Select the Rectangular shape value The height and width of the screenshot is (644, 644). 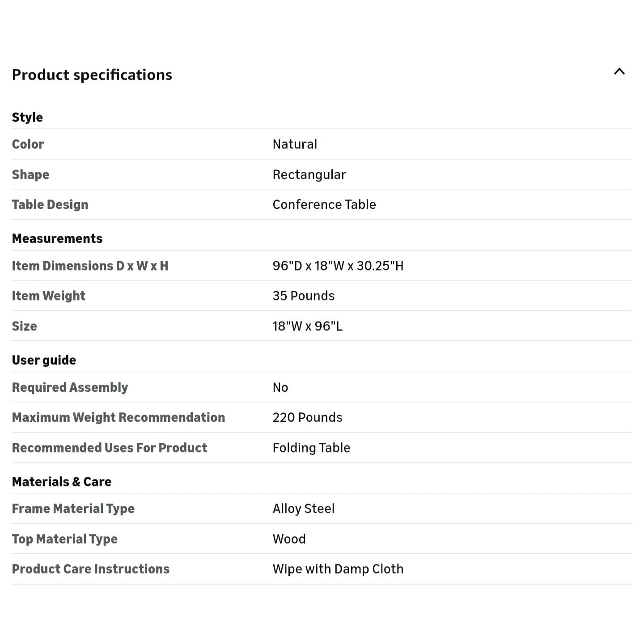click(x=309, y=174)
